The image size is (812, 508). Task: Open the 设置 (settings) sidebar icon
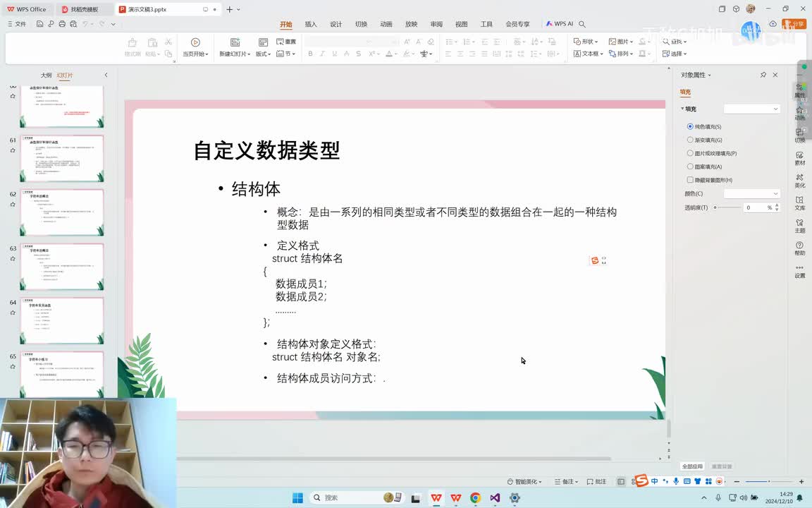(x=799, y=272)
